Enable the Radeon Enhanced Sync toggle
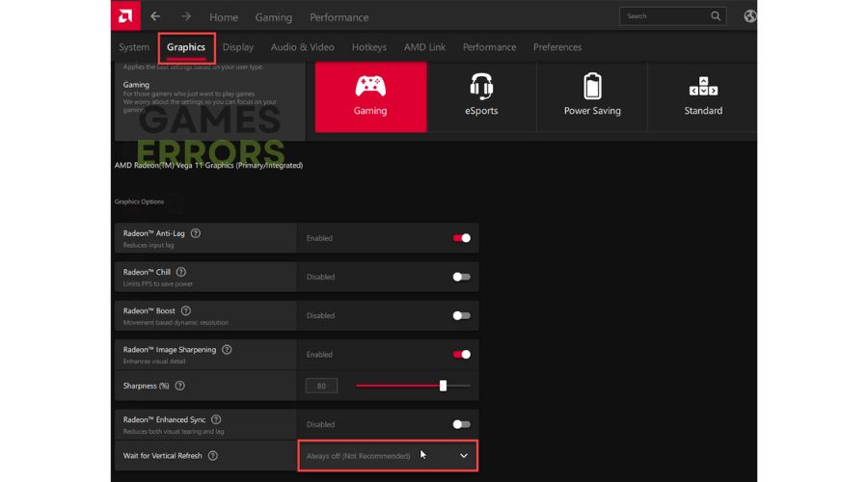Image resolution: width=868 pixels, height=482 pixels. (462, 424)
